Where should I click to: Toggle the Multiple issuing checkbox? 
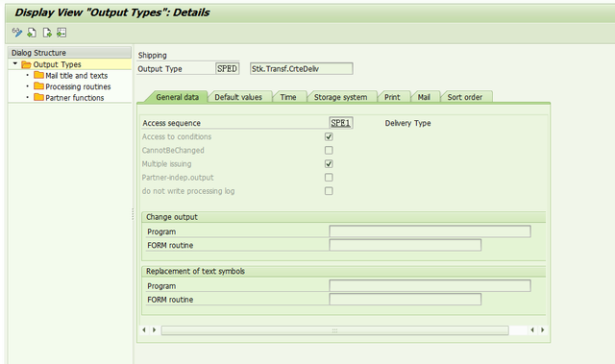coord(329,164)
